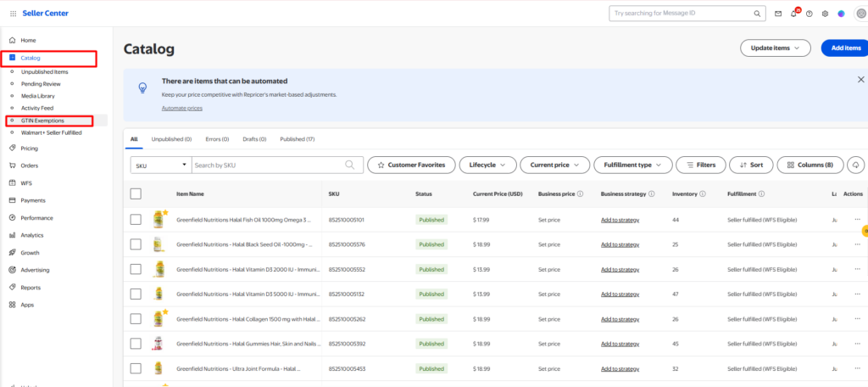Click Set price for Halal Black Seed Oil
The width and height of the screenshot is (868, 387).
pos(549,244)
